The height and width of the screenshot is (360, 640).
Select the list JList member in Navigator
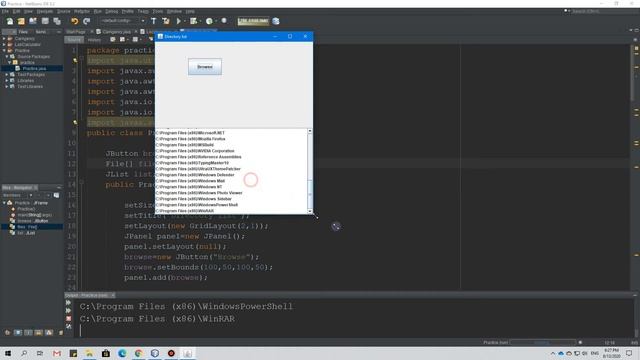tap(26, 233)
